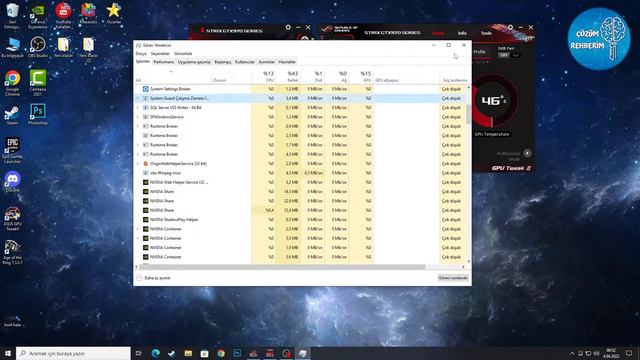This screenshot has width=640, height=360.
Task: Open Discord desktop shortcut
Action: [12, 182]
